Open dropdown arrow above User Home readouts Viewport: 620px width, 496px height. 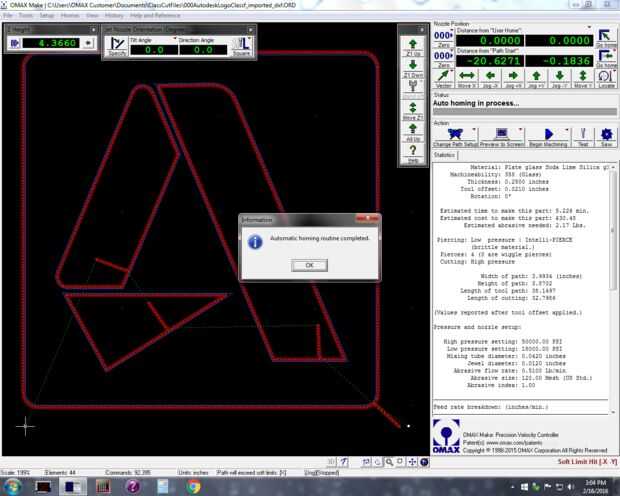click(x=589, y=27)
